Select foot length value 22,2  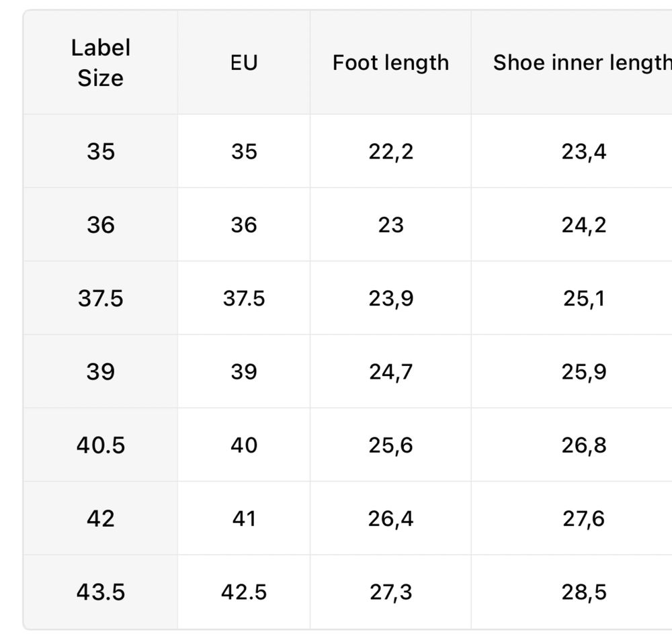(390, 151)
